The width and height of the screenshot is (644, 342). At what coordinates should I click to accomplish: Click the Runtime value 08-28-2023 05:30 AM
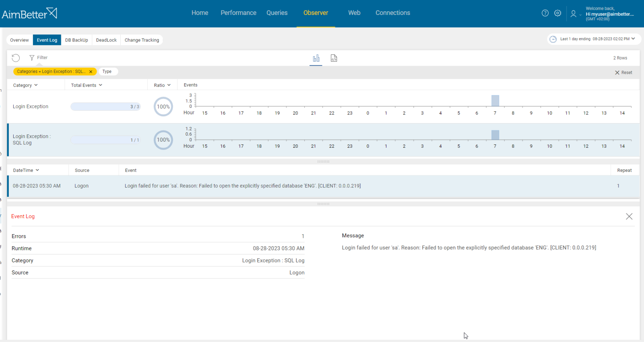(x=279, y=248)
